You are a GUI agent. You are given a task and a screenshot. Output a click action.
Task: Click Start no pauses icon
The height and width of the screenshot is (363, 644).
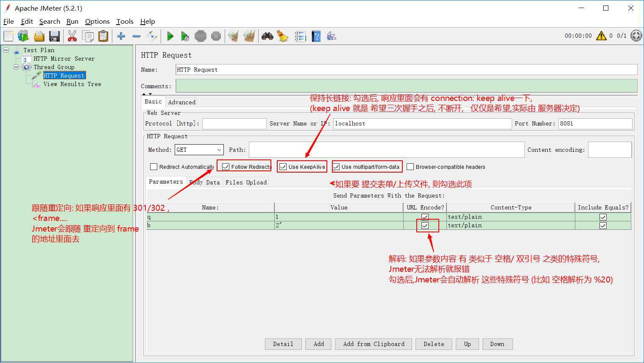pyautogui.click(x=185, y=36)
